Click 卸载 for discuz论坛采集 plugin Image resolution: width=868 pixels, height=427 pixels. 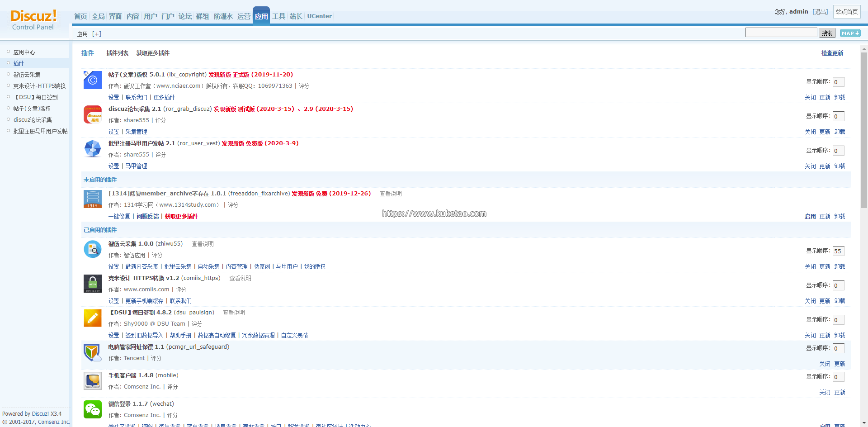(x=840, y=132)
